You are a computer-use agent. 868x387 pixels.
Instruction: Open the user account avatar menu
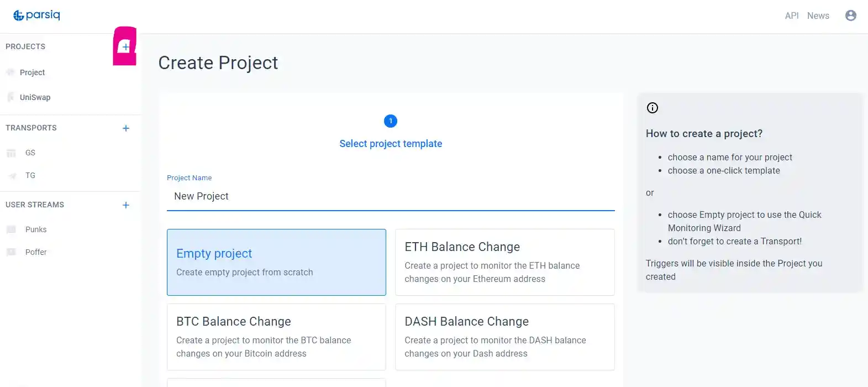pos(850,15)
